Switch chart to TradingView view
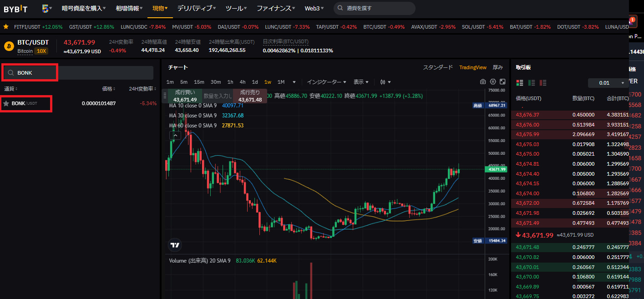The width and height of the screenshot is (644, 299). click(473, 67)
